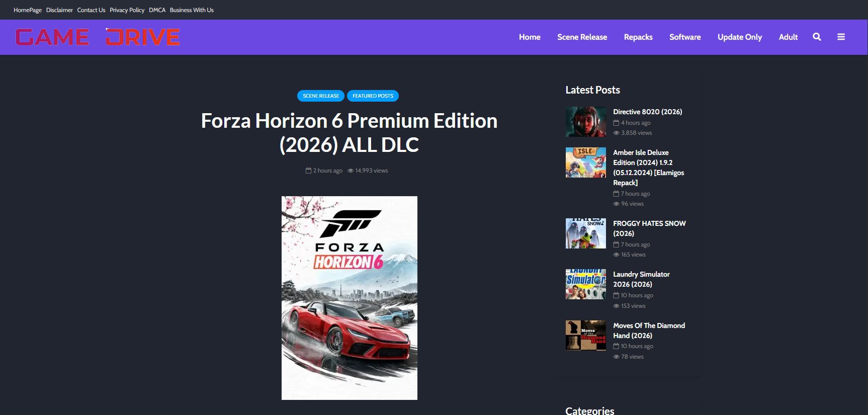Click '96 views' text
868x415 pixels.
tap(632, 204)
